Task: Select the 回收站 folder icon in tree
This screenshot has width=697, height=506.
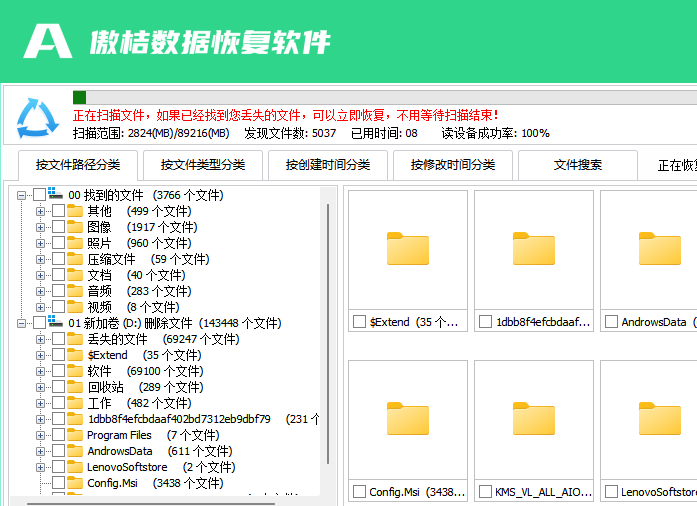Action: coord(75,387)
